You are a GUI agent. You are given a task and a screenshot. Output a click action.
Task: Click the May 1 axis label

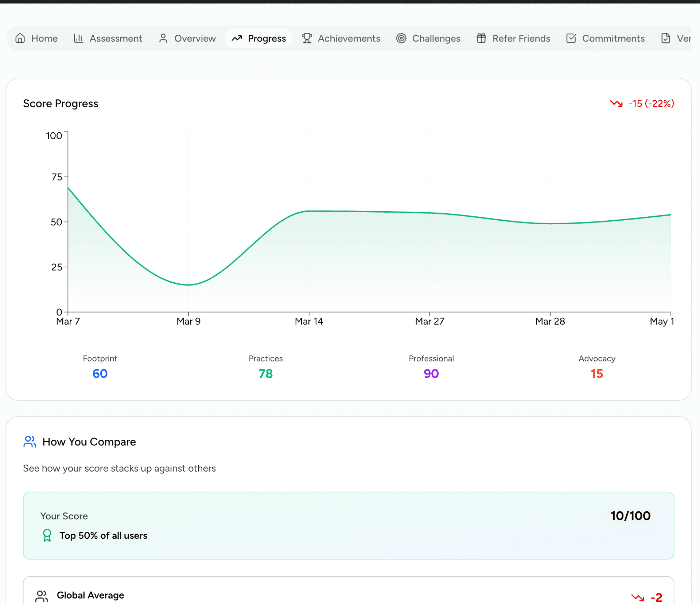click(x=662, y=321)
